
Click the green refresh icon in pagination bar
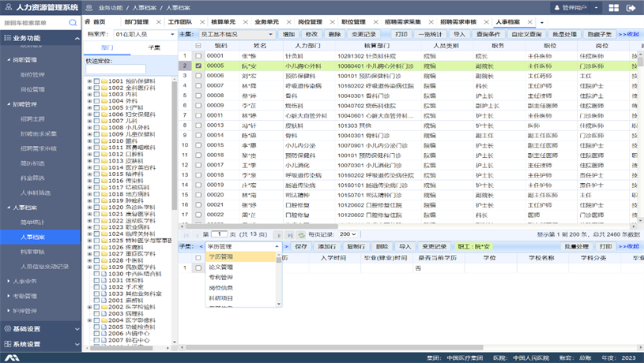coord(301,235)
